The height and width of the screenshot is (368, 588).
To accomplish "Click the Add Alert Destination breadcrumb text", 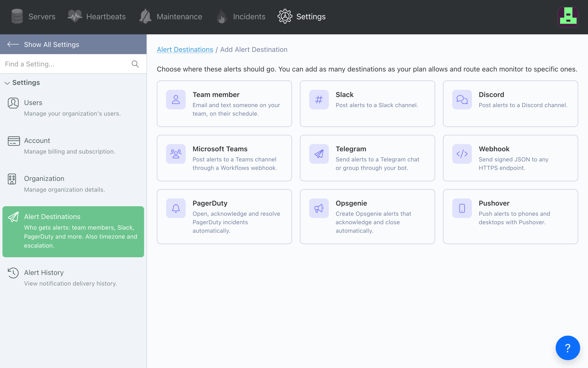I will click(254, 49).
